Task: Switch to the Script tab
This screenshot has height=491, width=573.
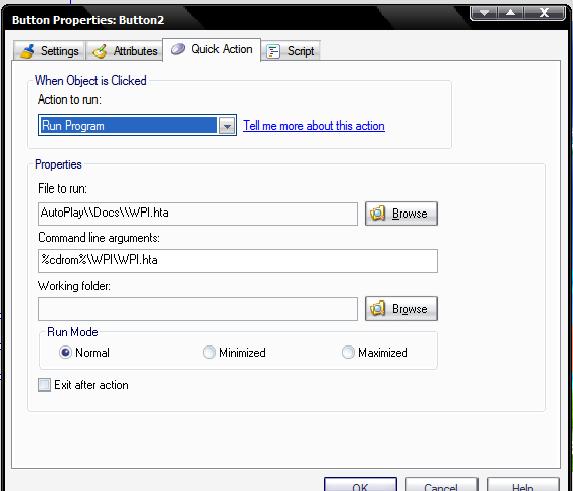Action: pos(291,51)
